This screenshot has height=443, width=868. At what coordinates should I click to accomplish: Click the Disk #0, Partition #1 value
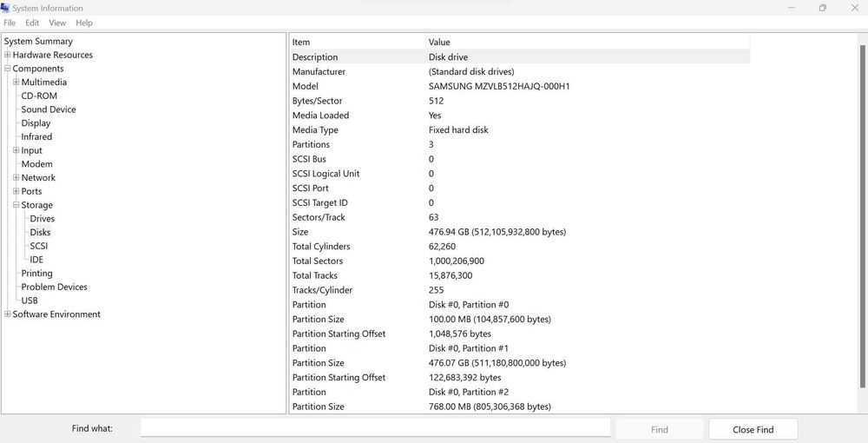(469, 348)
